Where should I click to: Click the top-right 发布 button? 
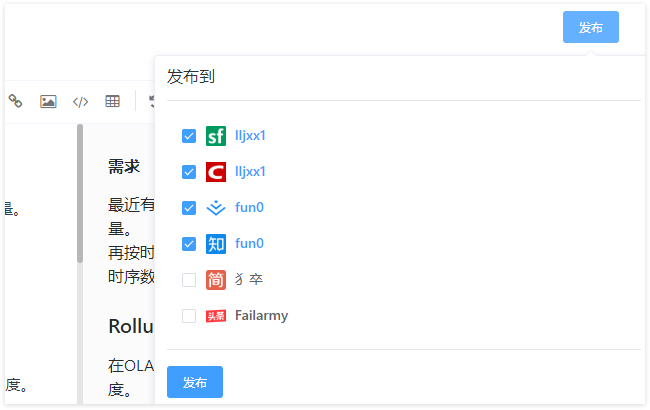click(591, 27)
